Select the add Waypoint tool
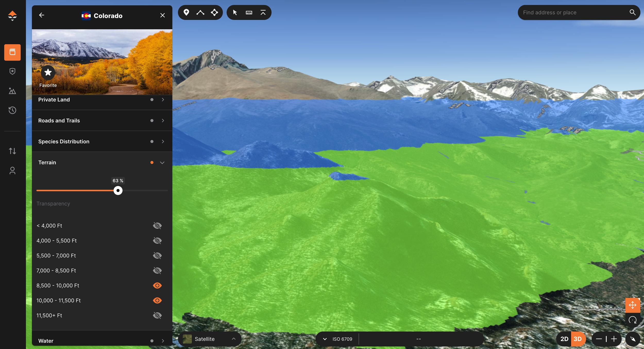The image size is (644, 349). (187, 12)
